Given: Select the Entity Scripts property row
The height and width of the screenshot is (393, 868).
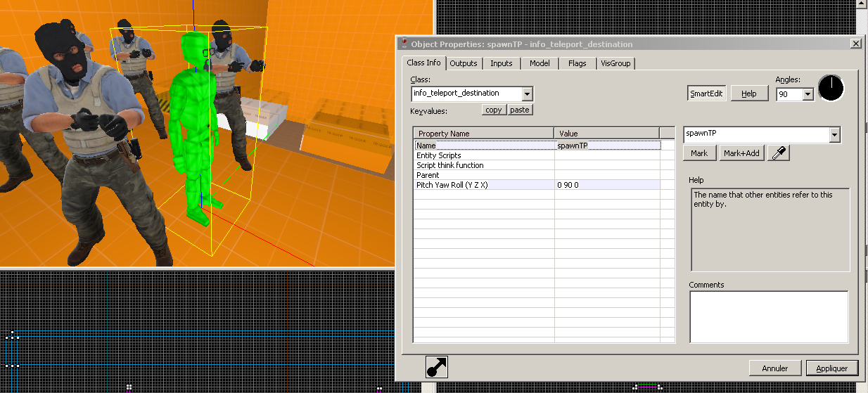Looking at the screenshot, I should click(x=537, y=155).
